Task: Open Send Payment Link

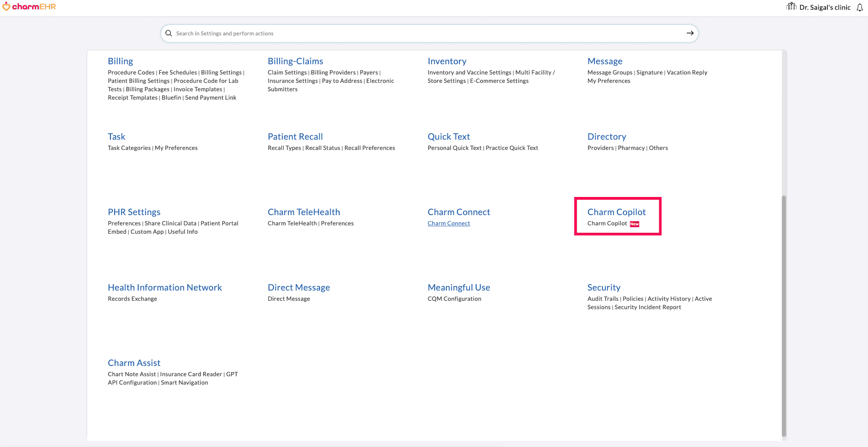Action: coord(211,97)
